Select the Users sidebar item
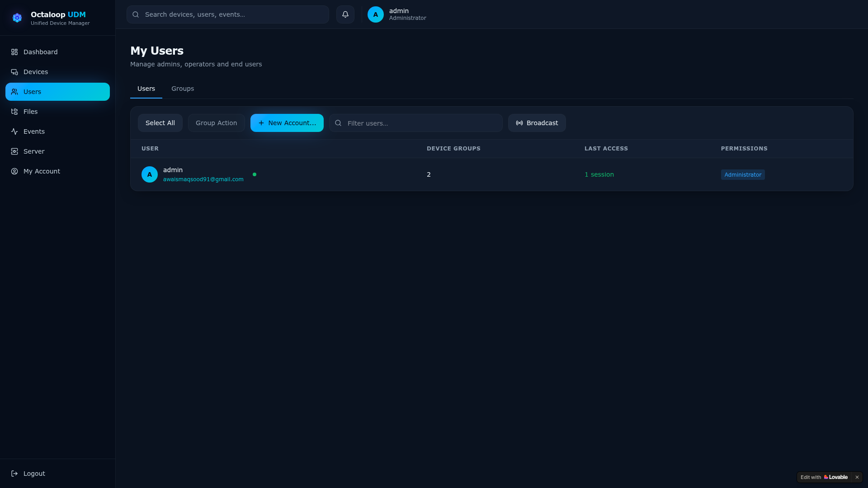The width and height of the screenshot is (868, 488). (57, 92)
